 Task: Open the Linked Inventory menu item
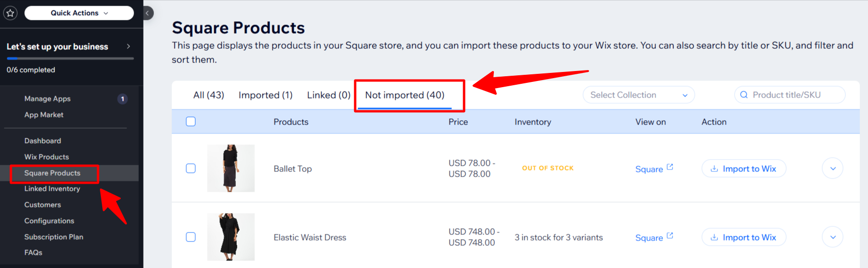pos(52,189)
